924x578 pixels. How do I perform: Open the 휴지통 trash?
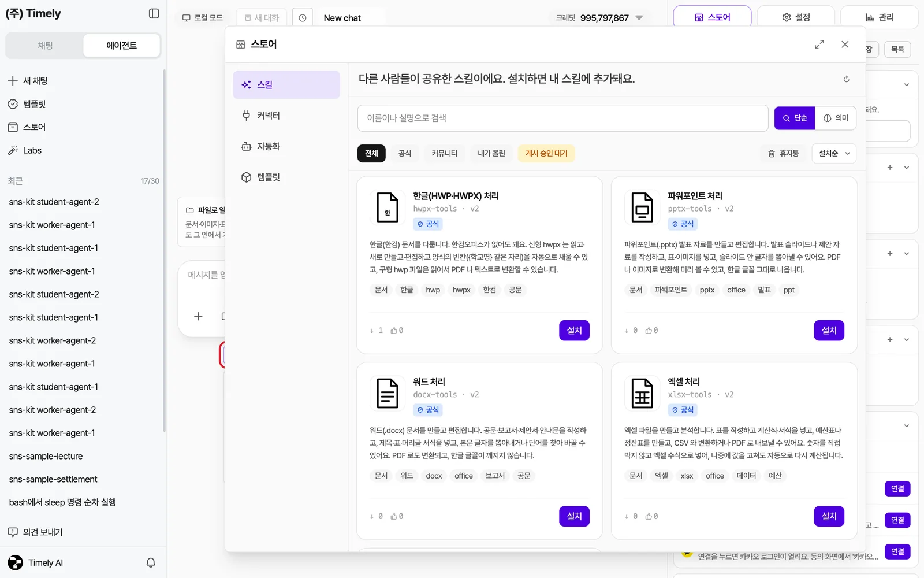click(783, 153)
